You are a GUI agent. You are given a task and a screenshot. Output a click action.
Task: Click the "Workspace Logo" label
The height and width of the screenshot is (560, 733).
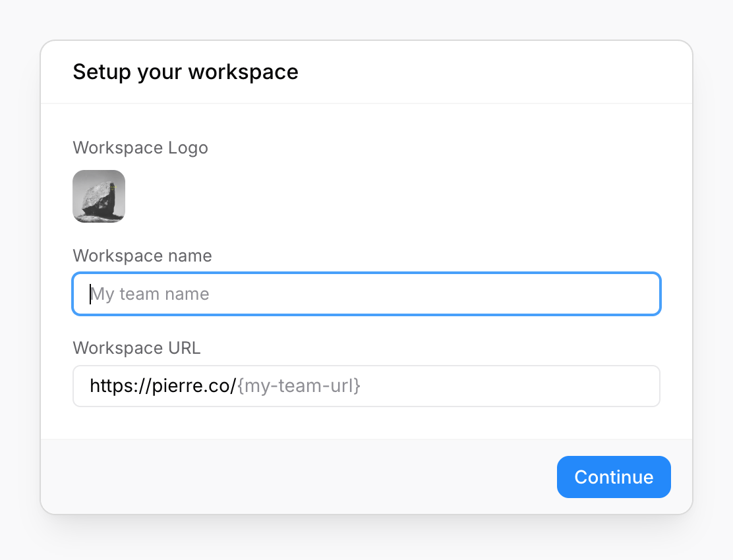tap(140, 148)
